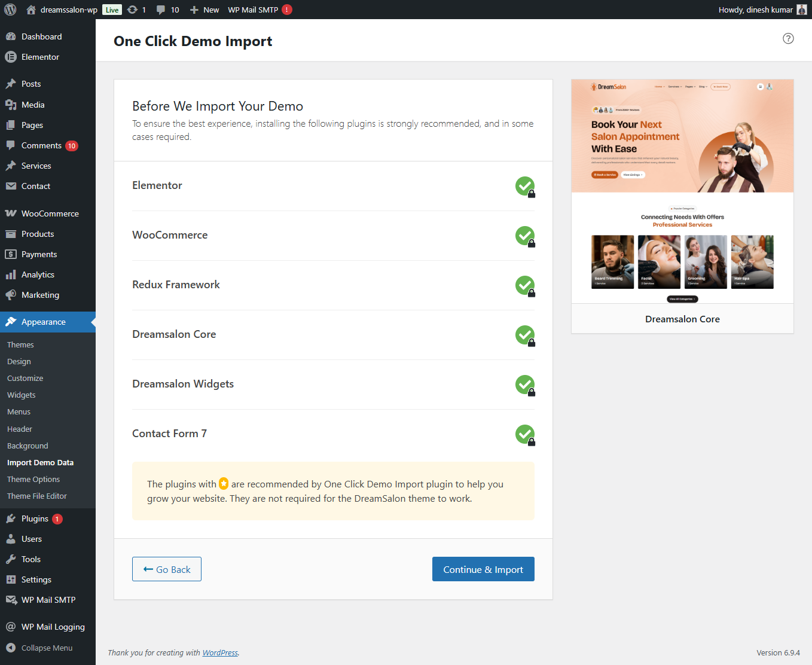This screenshot has width=812, height=665.
Task: Click the plus icon beside New
Action: click(194, 10)
